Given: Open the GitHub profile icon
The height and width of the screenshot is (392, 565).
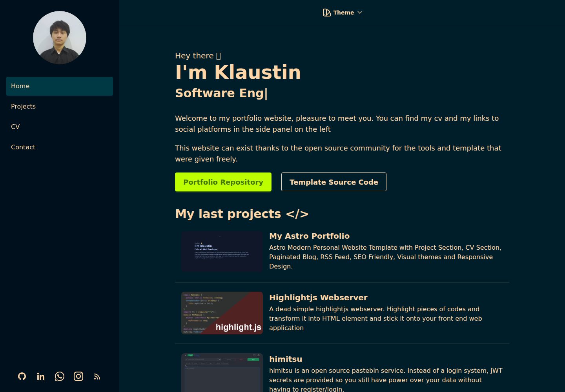Looking at the screenshot, I should (x=22, y=376).
